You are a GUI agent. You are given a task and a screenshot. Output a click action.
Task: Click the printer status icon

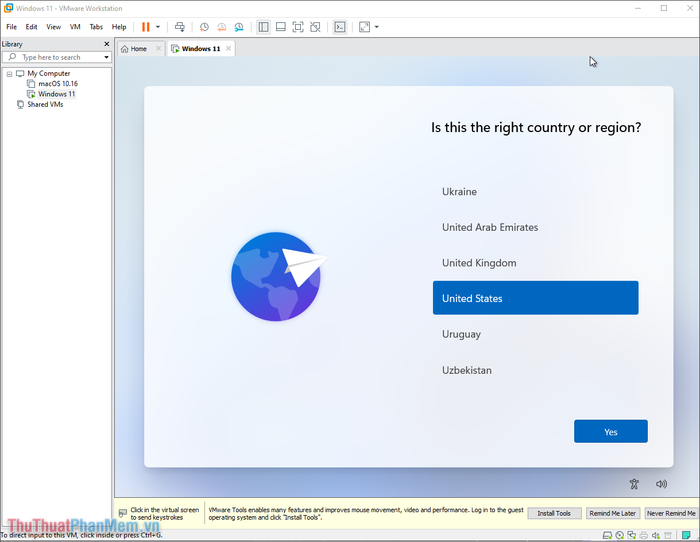click(643, 535)
